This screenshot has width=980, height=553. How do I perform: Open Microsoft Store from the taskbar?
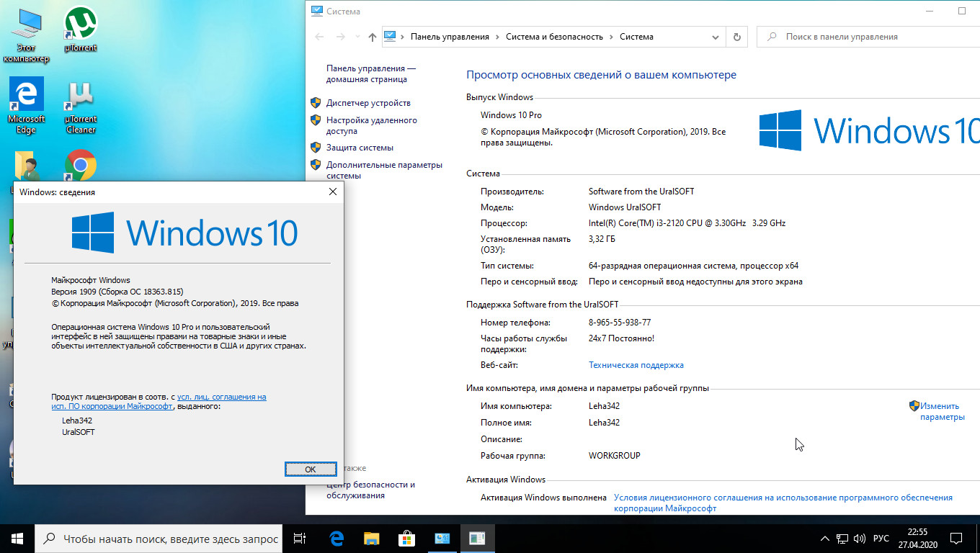point(406,538)
